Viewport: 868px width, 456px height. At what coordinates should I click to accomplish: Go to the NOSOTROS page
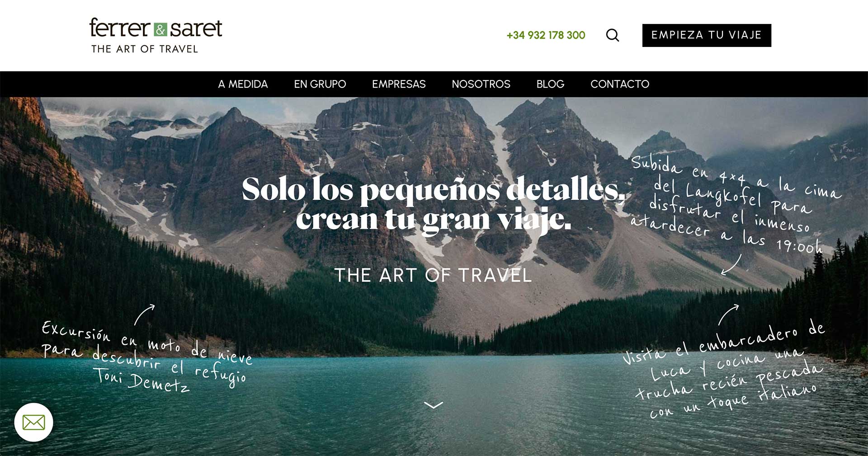coord(481,84)
